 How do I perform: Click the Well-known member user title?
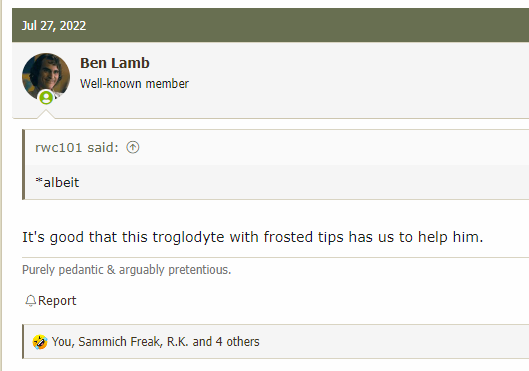pos(134,84)
